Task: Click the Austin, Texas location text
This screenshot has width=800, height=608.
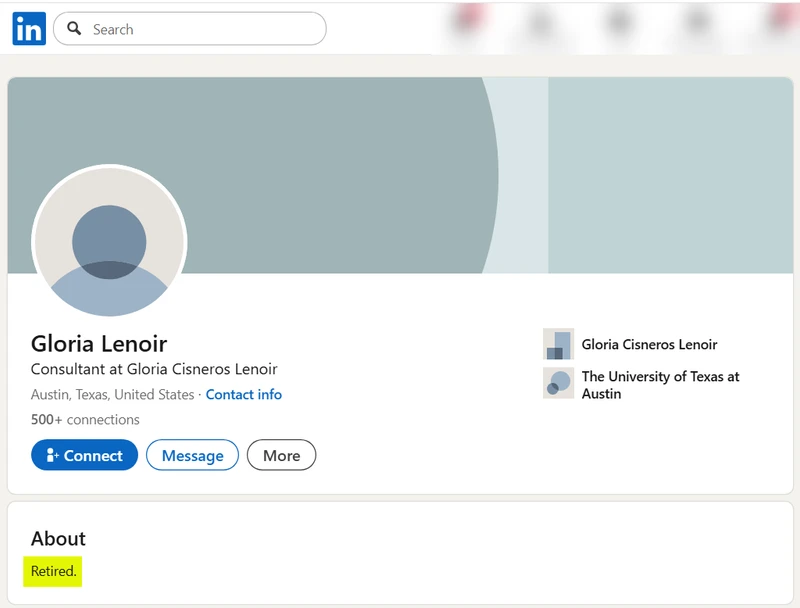Action: (x=112, y=394)
